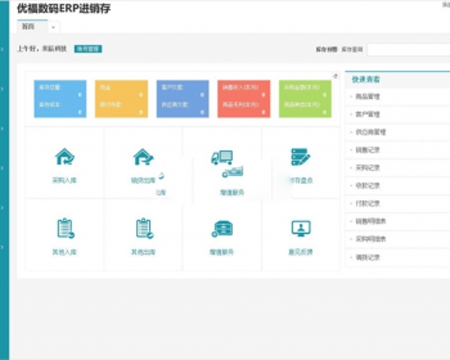Click the 库存预警 link
The width and height of the screenshot is (450, 360).
point(327,49)
